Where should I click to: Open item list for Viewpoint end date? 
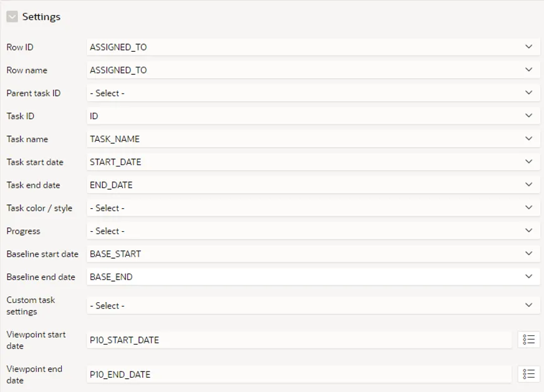(528, 374)
